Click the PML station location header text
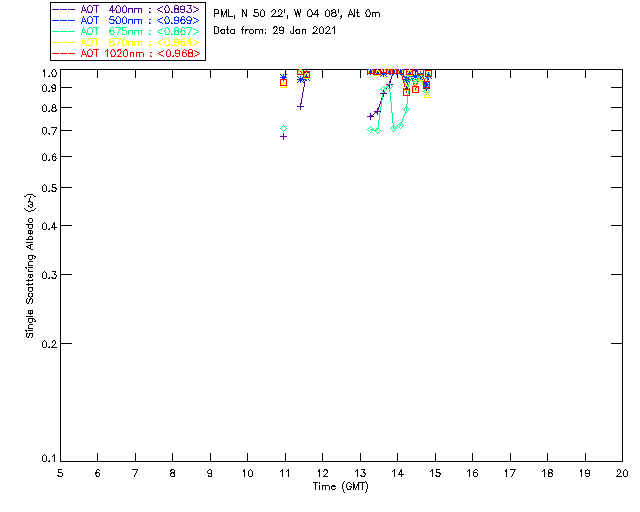Screen dimensions: 640x512 (x=297, y=13)
